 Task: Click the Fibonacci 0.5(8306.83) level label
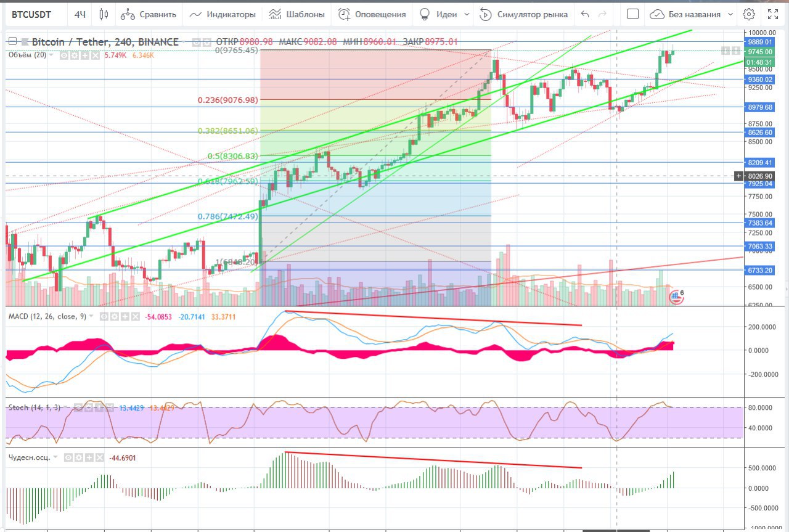tap(232, 157)
